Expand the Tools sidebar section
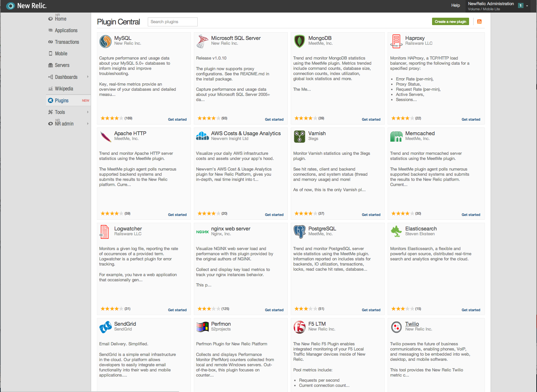 point(61,112)
